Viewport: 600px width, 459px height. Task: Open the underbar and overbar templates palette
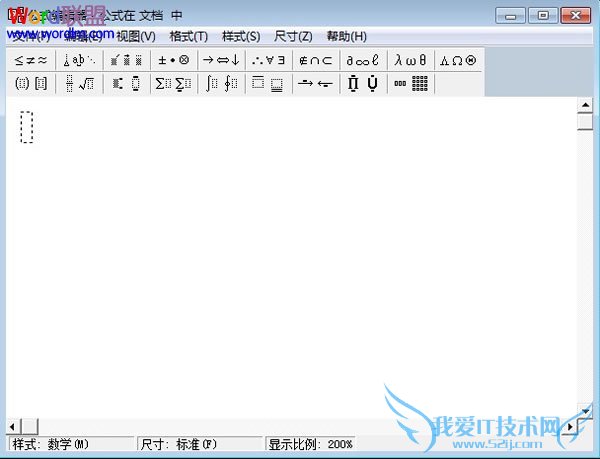tap(269, 83)
